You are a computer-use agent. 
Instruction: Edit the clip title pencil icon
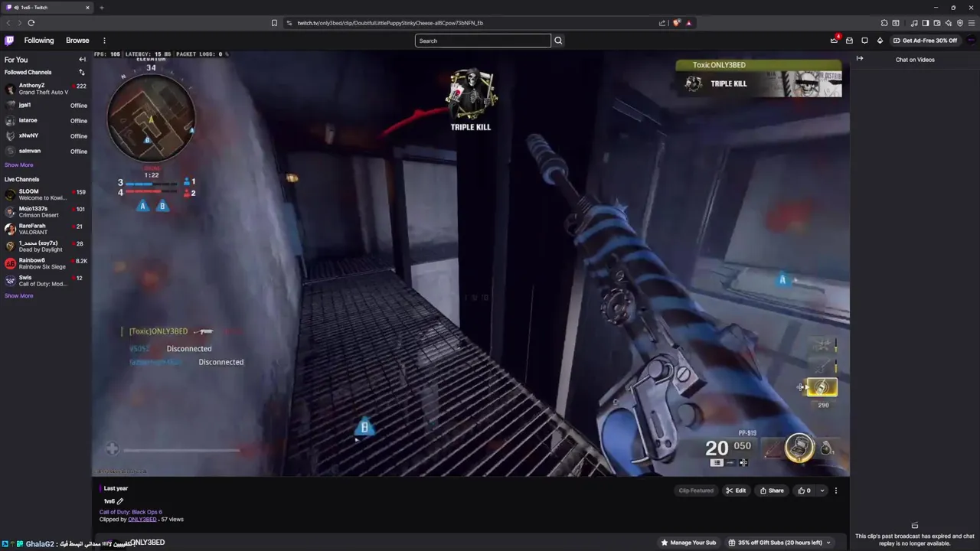tap(120, 501)
